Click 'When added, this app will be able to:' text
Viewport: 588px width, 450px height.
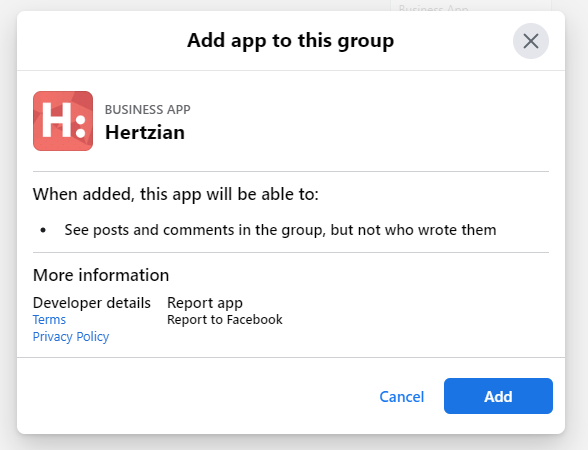176,194
